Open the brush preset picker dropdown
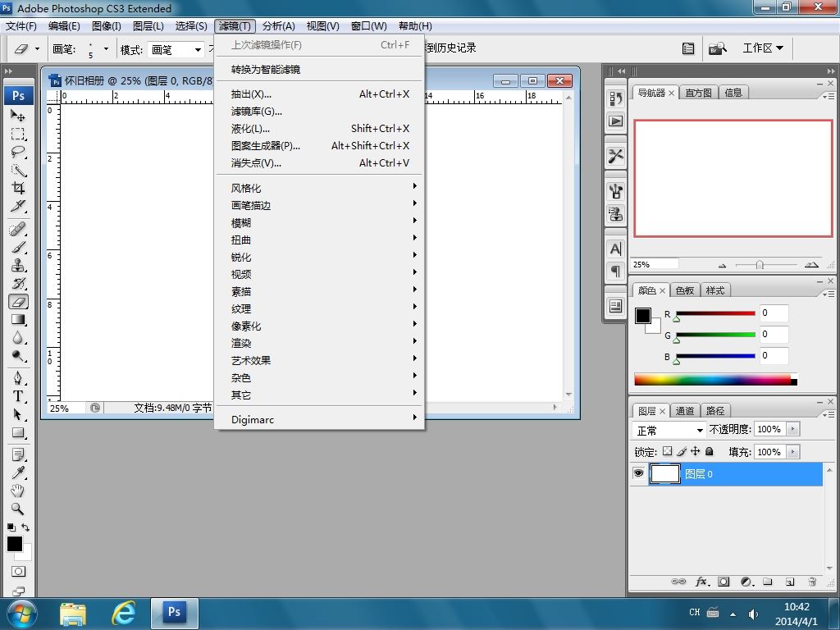The image size is (840, 630). pyautogui.click(x=106, y=48)
